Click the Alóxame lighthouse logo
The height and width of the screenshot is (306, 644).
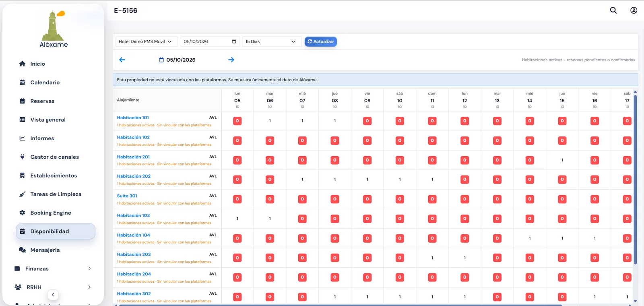pyautogui.click(x=54, y=29)
